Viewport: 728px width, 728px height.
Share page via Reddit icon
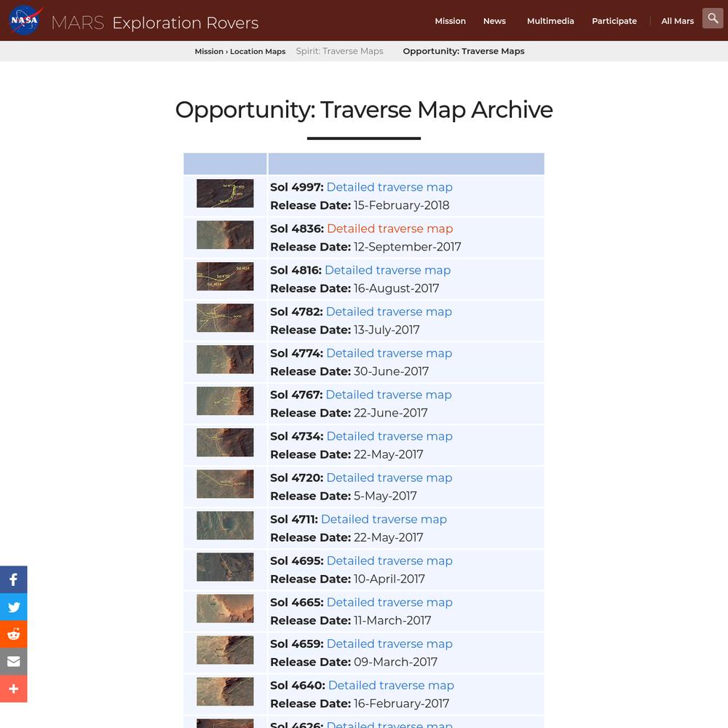click(x=13, y=634)
